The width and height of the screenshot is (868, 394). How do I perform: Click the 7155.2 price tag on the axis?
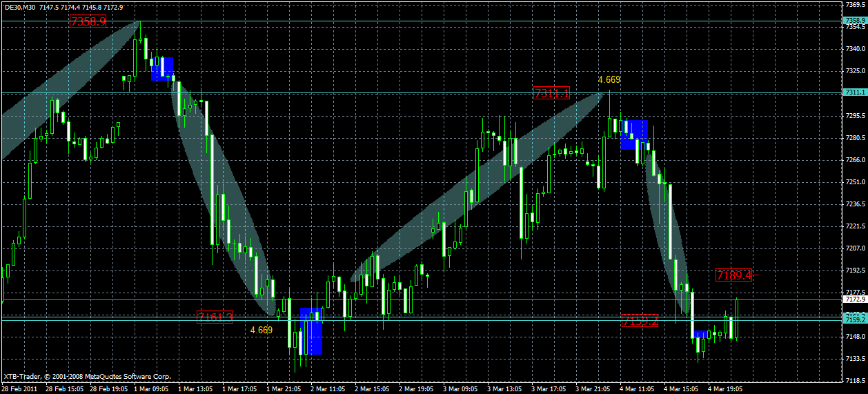(x=854, y=319)
